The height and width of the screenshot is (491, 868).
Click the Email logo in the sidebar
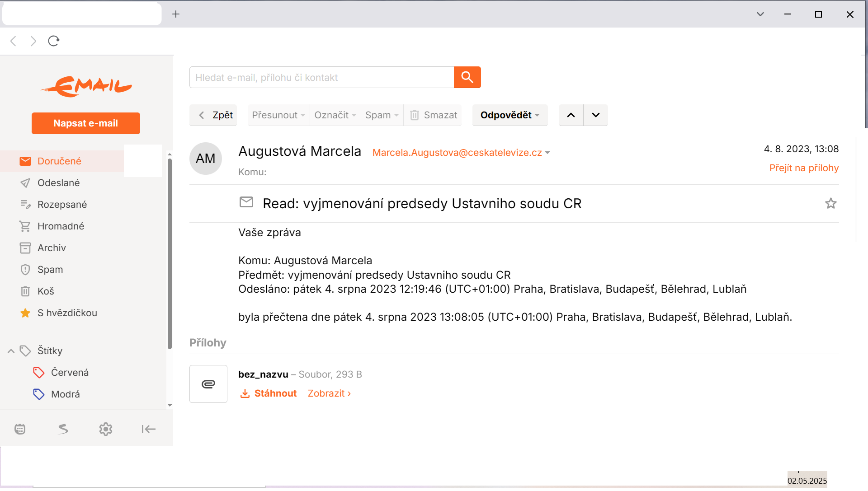(x=86, y=86)
